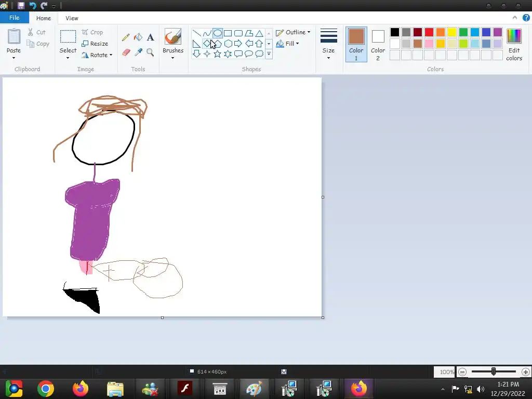Select the Pencil tool

point(126,37)
